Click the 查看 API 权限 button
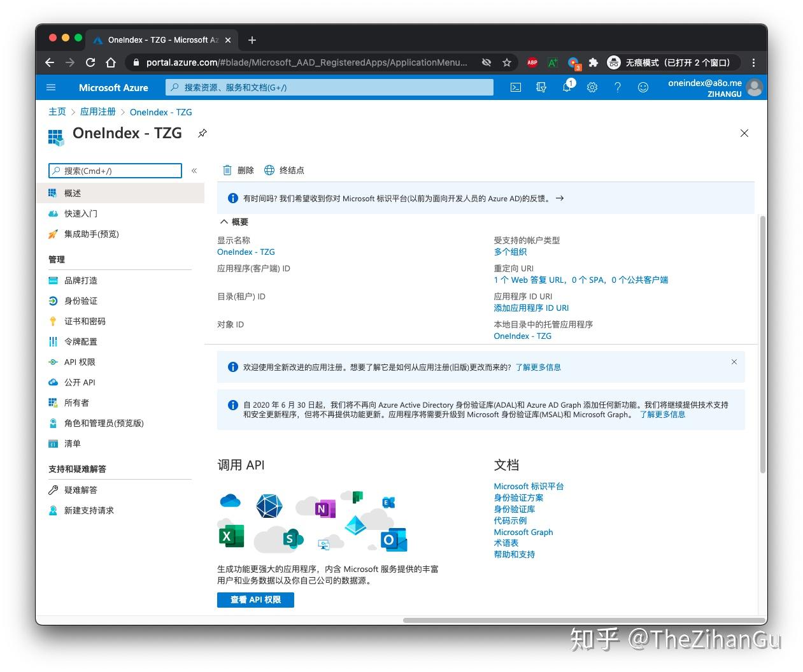The width and height of the screenshot is (803, 672). pyautogui.click(x=255, y=599)
